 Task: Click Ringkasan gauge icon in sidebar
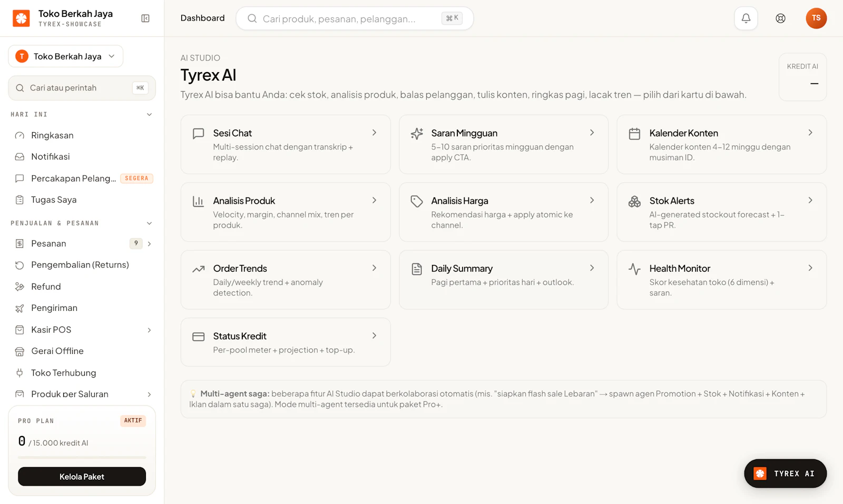(x=19, y=135)
